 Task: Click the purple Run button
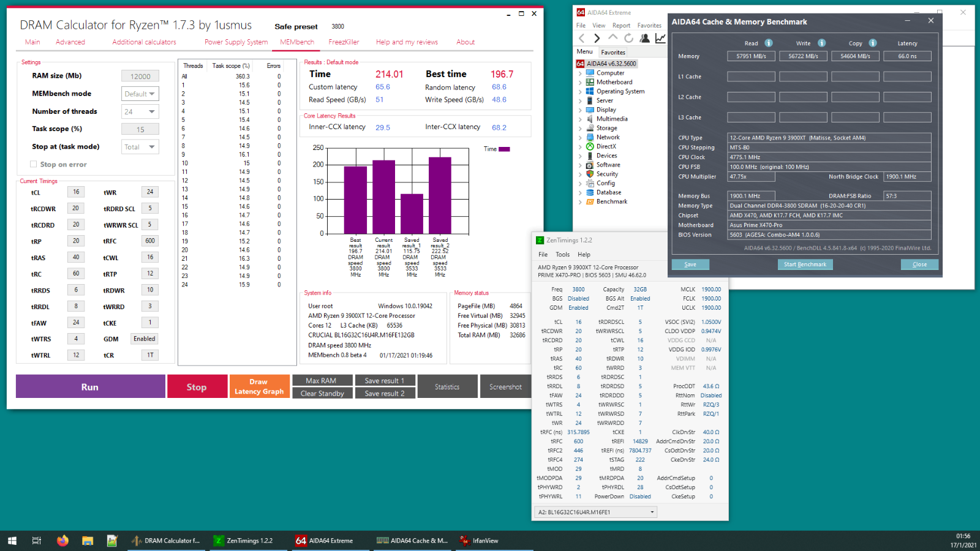coord(90,387)
